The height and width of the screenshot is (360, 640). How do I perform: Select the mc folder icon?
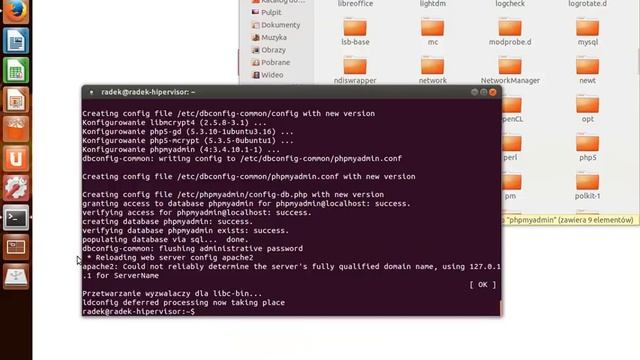point(432,28)
